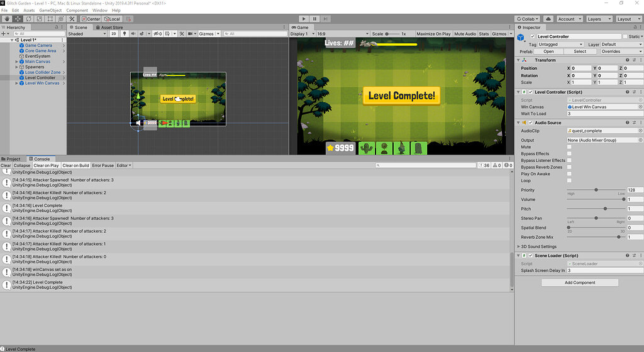Click the Add Component button
The width and height of the screenshot is (644, 352).
pyautogui.click(x=579, y=283)
